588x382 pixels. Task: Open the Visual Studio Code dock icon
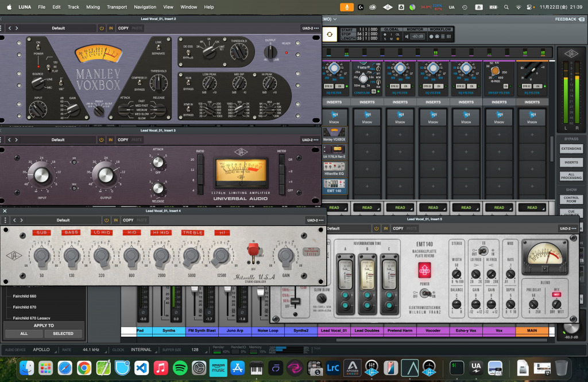coord(142,367)
